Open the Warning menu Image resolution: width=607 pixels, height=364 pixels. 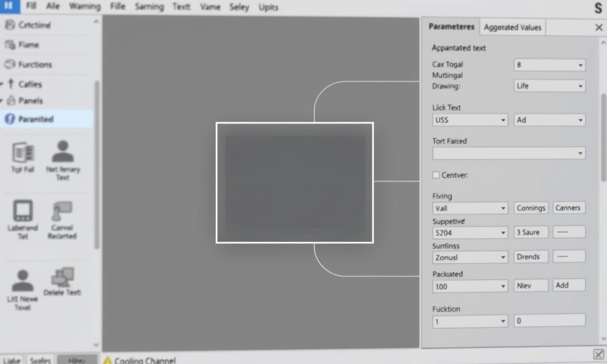pos(84,7)
